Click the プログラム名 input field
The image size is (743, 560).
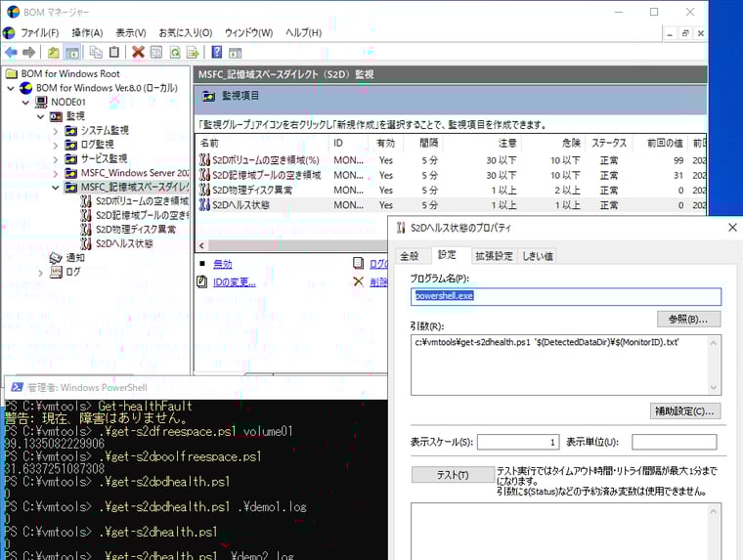(x=566, y=296)
